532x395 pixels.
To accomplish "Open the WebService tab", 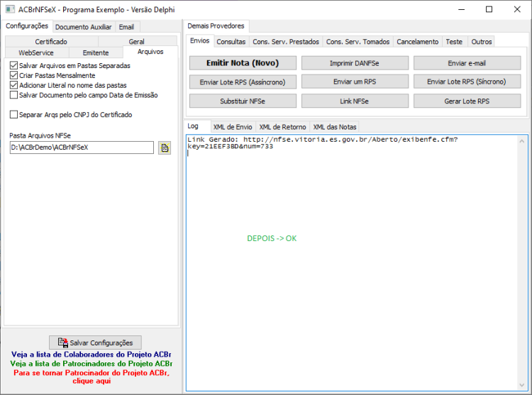I will pos(36,52).
